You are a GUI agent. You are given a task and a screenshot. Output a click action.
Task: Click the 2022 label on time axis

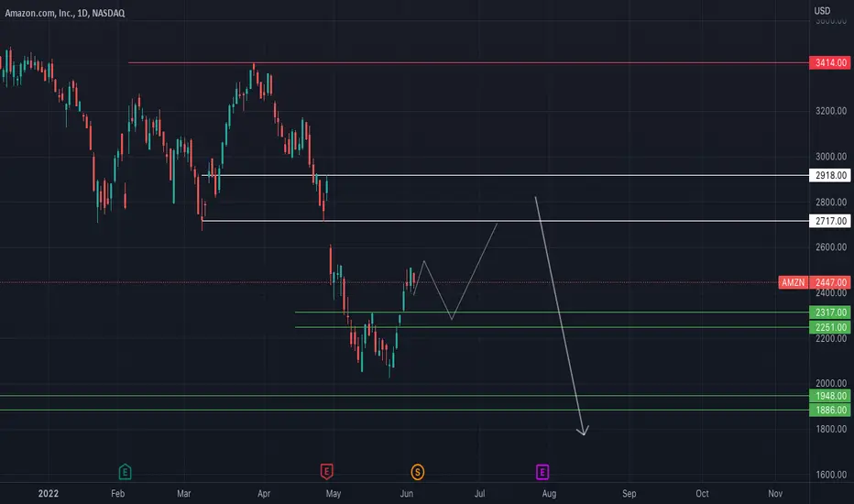(x=48, y=493)
